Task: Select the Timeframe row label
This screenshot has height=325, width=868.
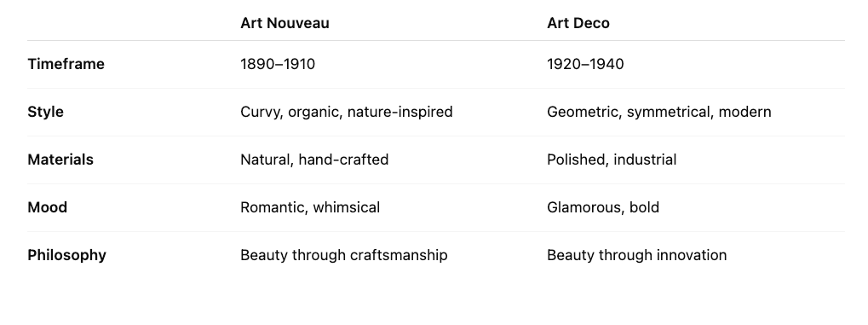Action: [x=66, y=64]
